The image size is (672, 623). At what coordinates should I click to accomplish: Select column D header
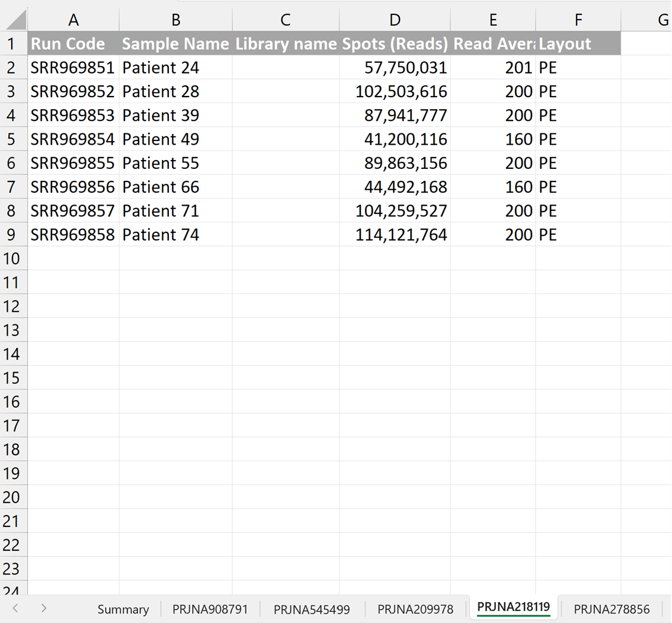tap(395, 20)
